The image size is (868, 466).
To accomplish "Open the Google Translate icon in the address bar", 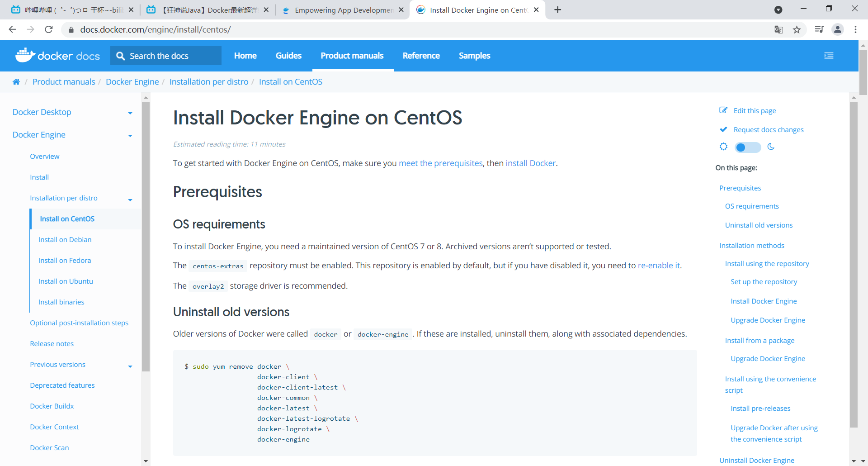I will [778, 30].
